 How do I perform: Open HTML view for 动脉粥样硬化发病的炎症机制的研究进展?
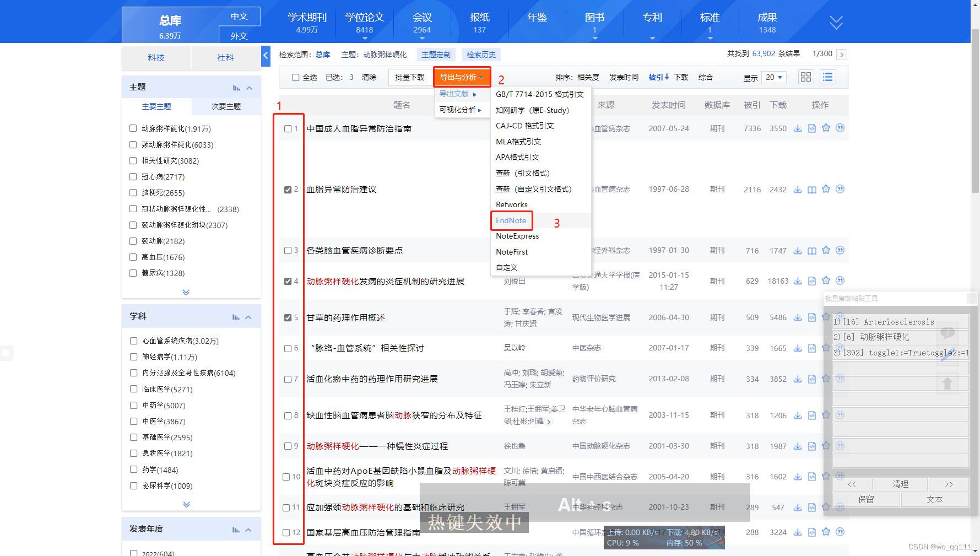(x=812, y=281)
